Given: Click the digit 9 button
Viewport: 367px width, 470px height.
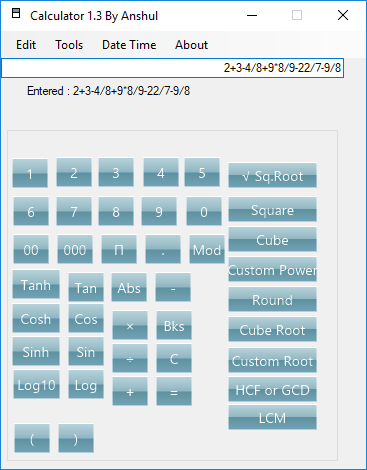Looking at the screenshot, I should (159, 211).
